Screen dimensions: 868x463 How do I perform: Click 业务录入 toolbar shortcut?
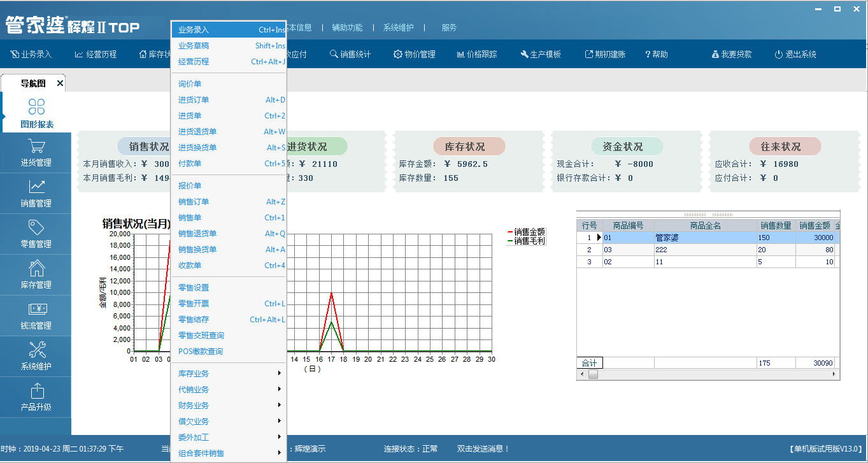click(x=31, y=55)
